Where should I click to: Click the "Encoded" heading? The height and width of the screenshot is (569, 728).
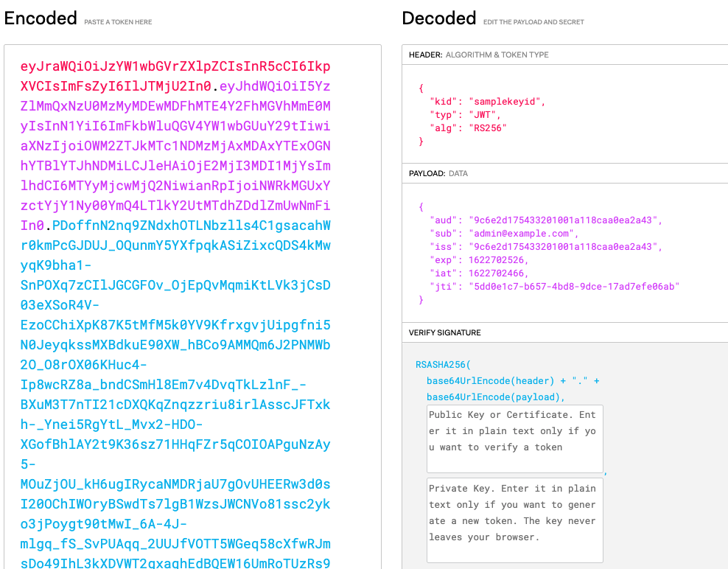[x=41, y=18]
